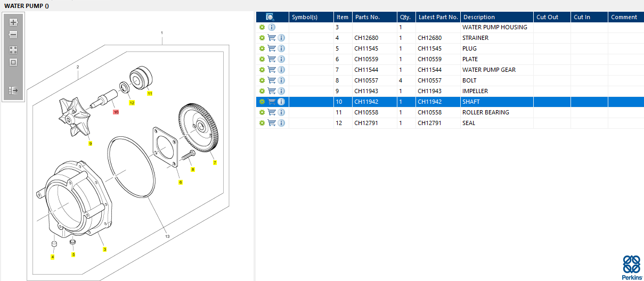Open info icon in WATER PUMP GEAR row
The height and width of the screenshot is (281, 644).
pos(281,70)
